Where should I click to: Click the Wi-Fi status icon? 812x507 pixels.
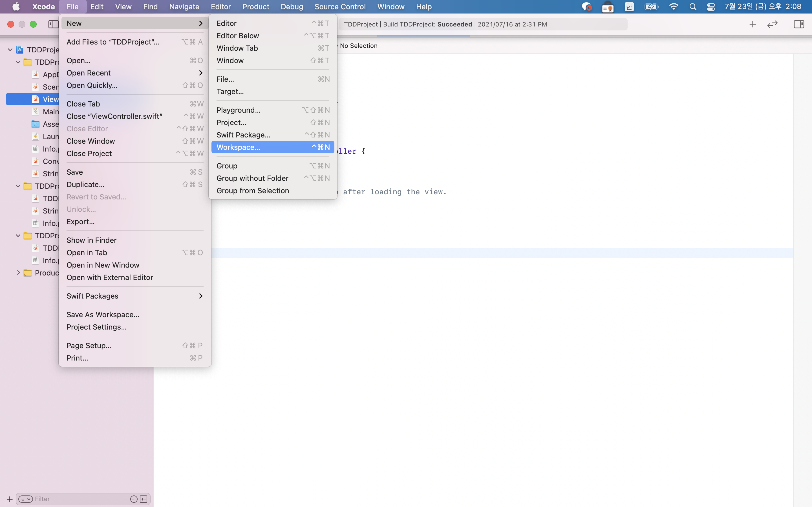tap(673, 7)
